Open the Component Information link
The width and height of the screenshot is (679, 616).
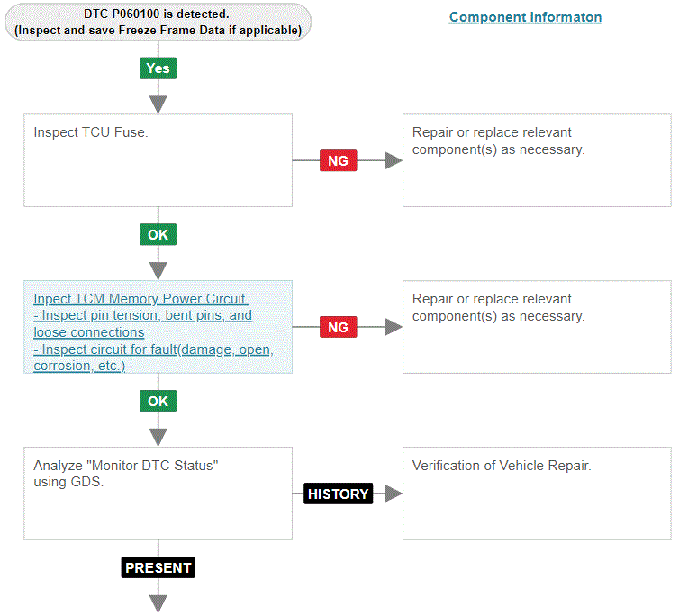pyautogui.click(x=525, y=17)
